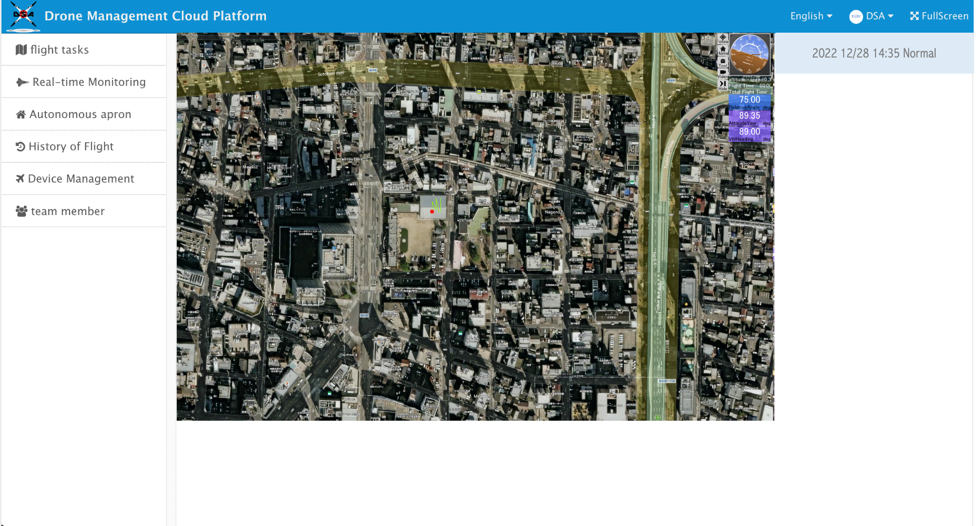This screenshot has width=980, height=526.
Task: Click the 2022 12/28 14:35 Normal status
Action: click(874, 53)
